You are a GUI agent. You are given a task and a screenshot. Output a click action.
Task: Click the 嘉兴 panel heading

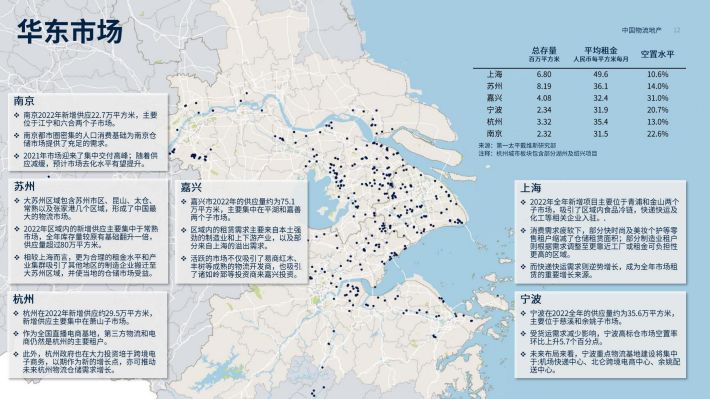pos(191,187)
